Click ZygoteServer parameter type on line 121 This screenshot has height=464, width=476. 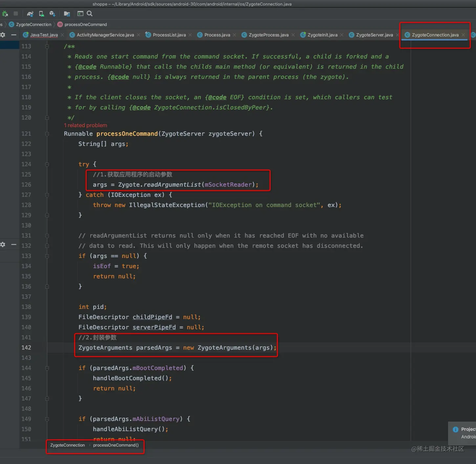[183, 134]
